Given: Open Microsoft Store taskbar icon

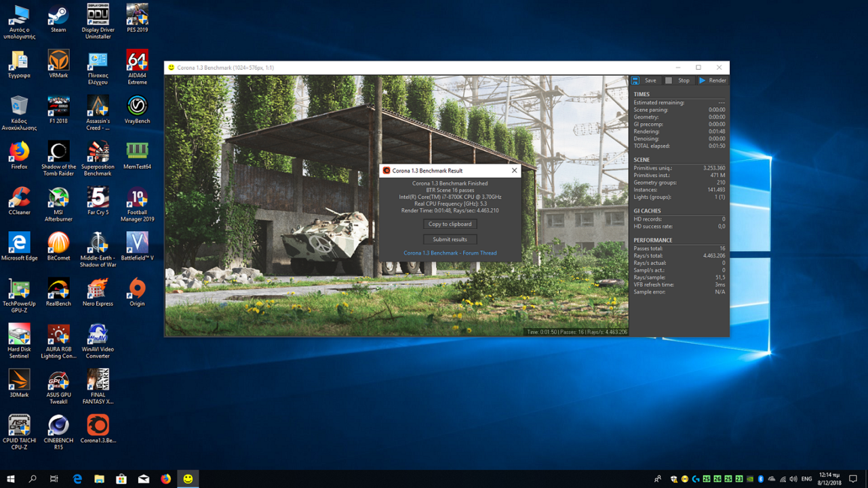Looking at the screenshot, I should (x=121, y=479).
